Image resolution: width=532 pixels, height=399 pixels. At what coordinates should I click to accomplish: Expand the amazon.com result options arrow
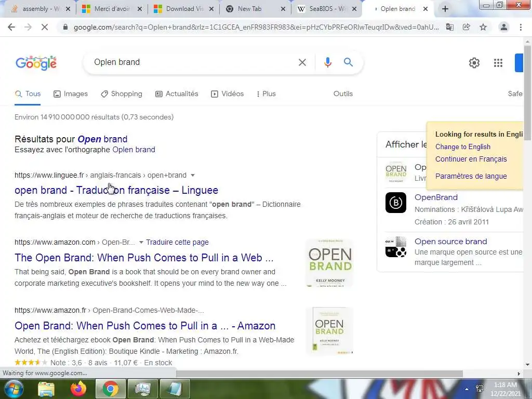click(141, 242)
